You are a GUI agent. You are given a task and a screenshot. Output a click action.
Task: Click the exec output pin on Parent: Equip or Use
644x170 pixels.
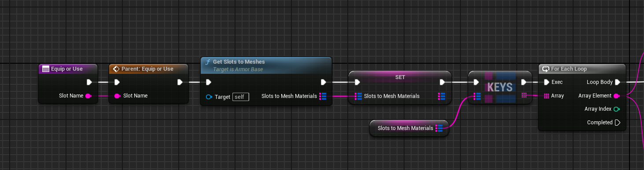tap(180, 82)
